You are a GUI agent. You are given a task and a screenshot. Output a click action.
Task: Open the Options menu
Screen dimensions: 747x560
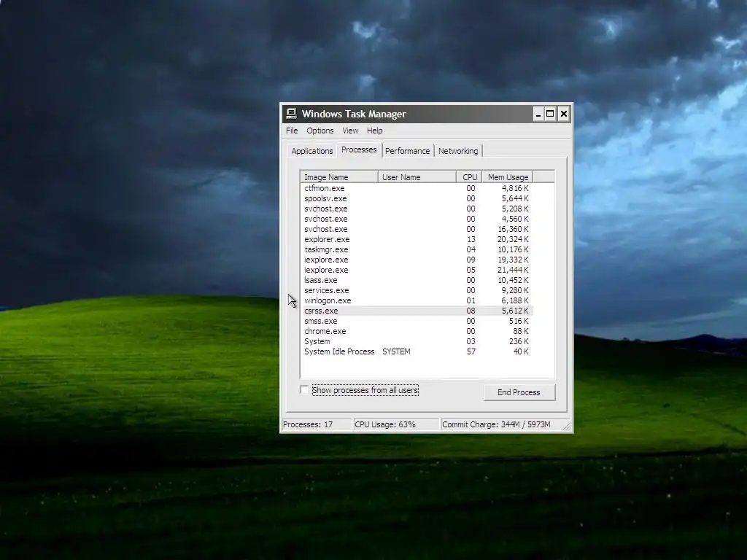(x=320, y=131)
